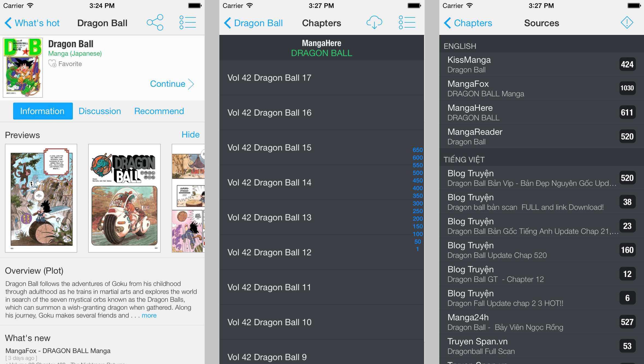Open the list menu icon beside share

[x=188, y=23]
